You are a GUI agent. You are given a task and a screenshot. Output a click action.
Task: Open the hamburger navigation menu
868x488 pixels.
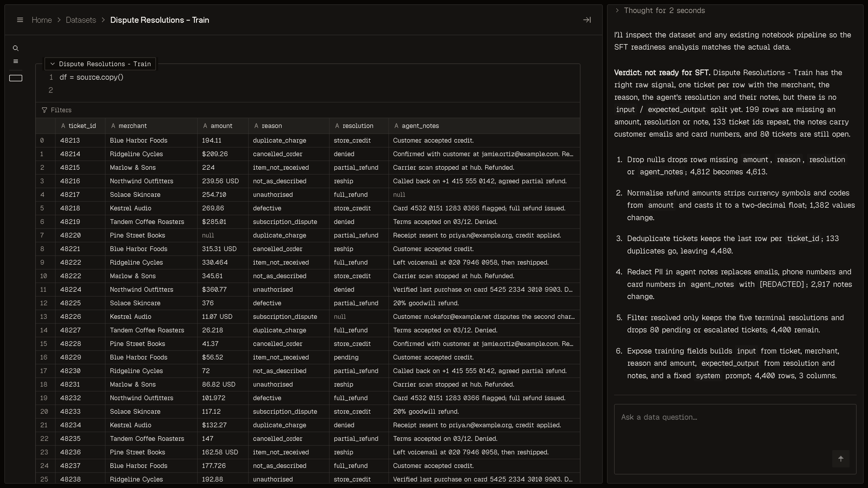(20, 20)
